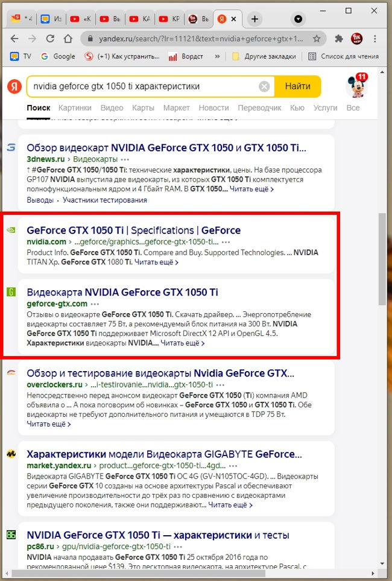Click the overclockers.ru favicon

pyautogui.click(x=11, y=373)
